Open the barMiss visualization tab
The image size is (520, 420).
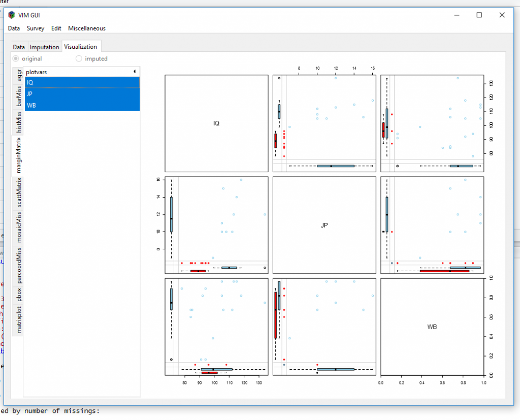pos(18,96)
